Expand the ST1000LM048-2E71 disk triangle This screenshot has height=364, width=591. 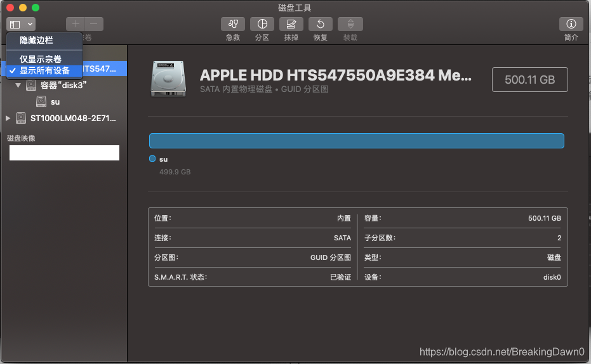8,118
